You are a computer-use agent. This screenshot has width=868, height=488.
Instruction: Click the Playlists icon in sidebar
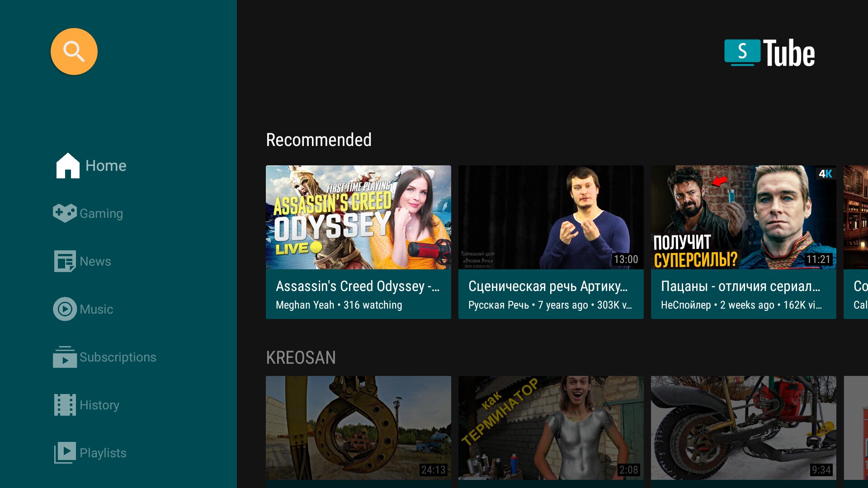click(65, 452)
